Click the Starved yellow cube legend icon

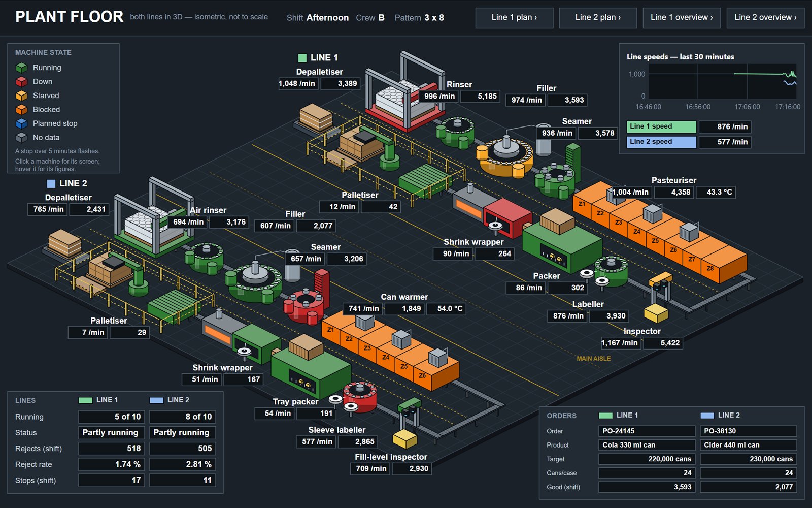(x=21, y=96)
